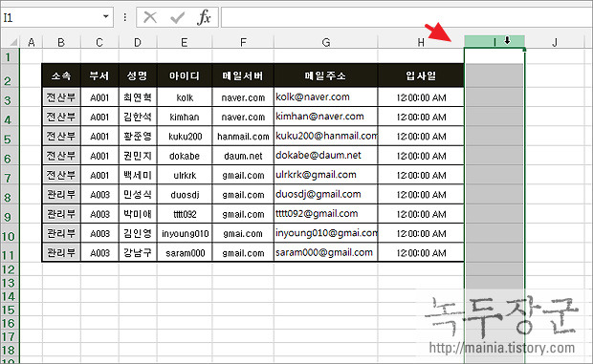Click the 입사일 table header cell
The image size is (593, 364).
click(x=421, y=75)
